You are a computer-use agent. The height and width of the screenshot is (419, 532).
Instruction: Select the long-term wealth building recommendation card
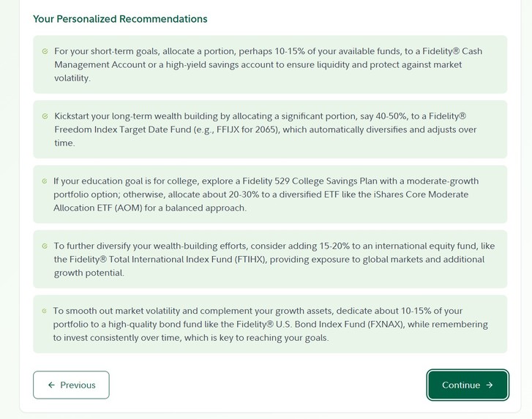[x=270, y=129]
